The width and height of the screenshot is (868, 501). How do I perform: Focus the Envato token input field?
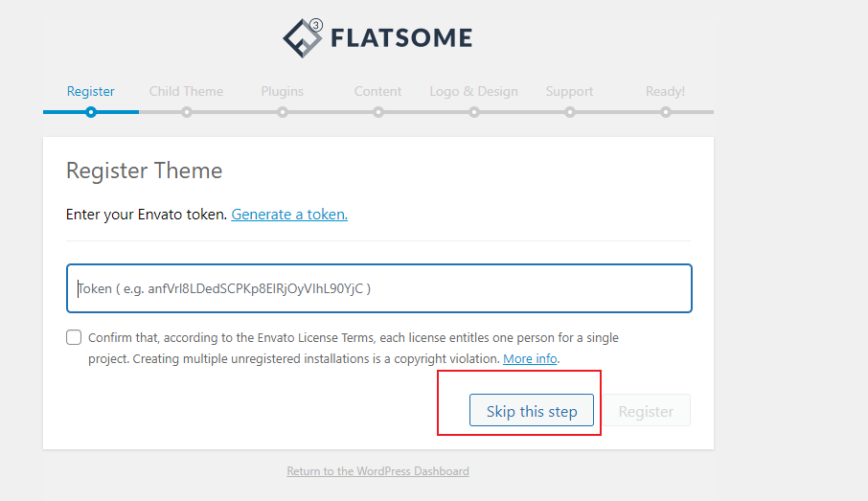pos(379,288)
